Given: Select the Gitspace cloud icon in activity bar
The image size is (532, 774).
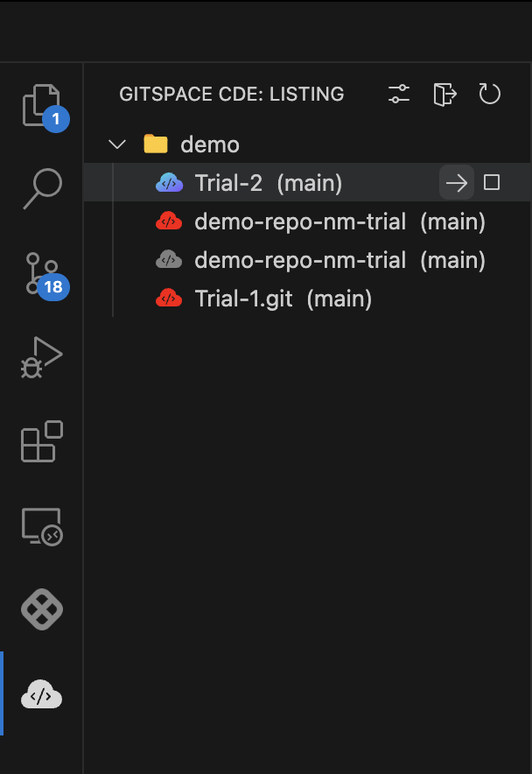Looking at the screenshot, I should click(41, 694).
